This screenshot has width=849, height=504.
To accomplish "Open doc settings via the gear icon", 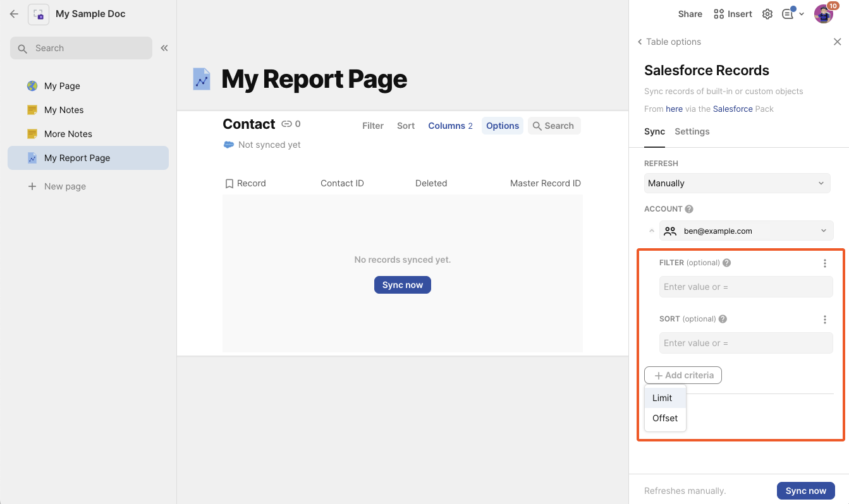I will pyautogui.click(x=767, y=14).
